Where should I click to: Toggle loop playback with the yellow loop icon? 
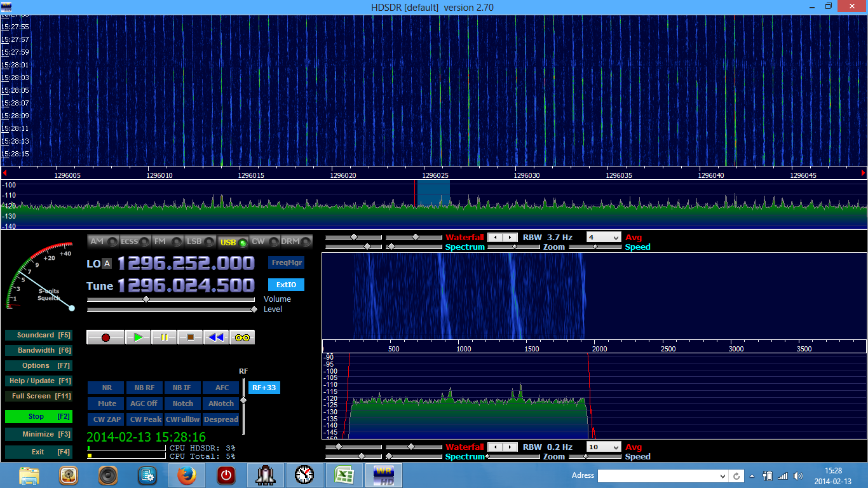coord(242,337)
